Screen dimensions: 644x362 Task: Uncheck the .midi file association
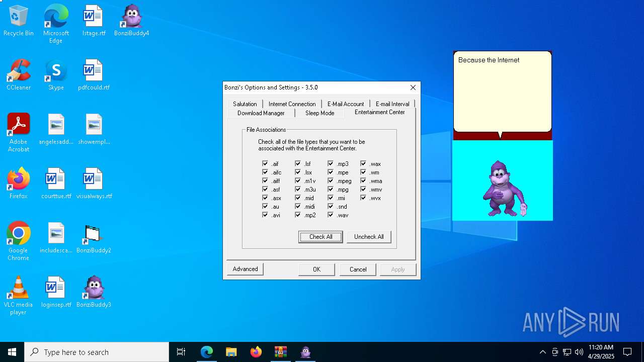click(298, 206)
